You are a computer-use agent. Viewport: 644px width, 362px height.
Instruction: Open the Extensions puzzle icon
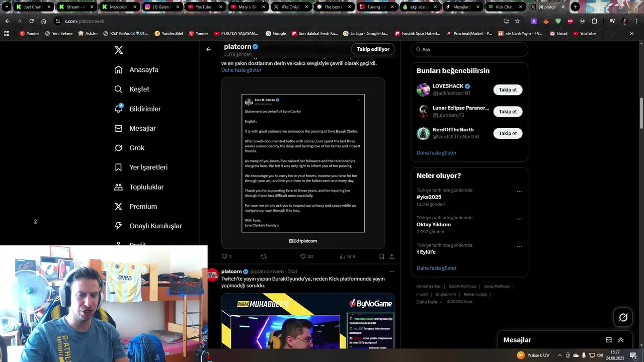[595, 21]
